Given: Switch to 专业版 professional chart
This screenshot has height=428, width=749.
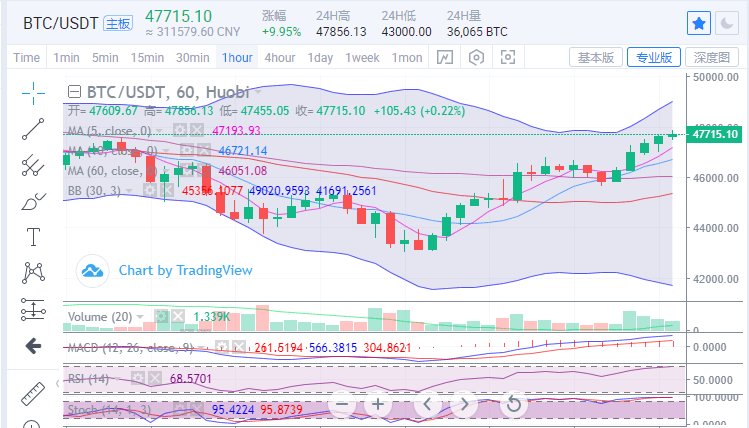Looking at the screenshot, I should (654, 57).
